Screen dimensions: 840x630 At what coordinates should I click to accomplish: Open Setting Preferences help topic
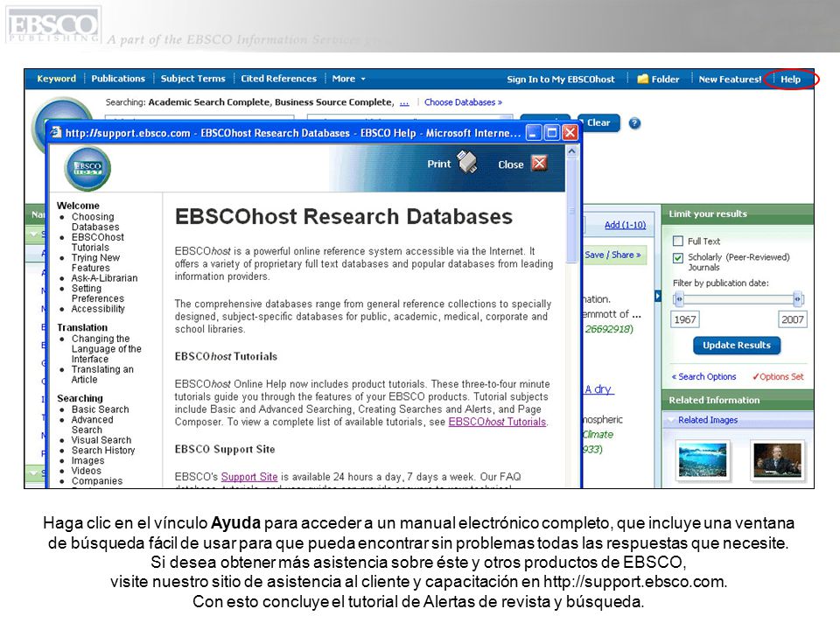pyautogui.click(x=97, y=293)
